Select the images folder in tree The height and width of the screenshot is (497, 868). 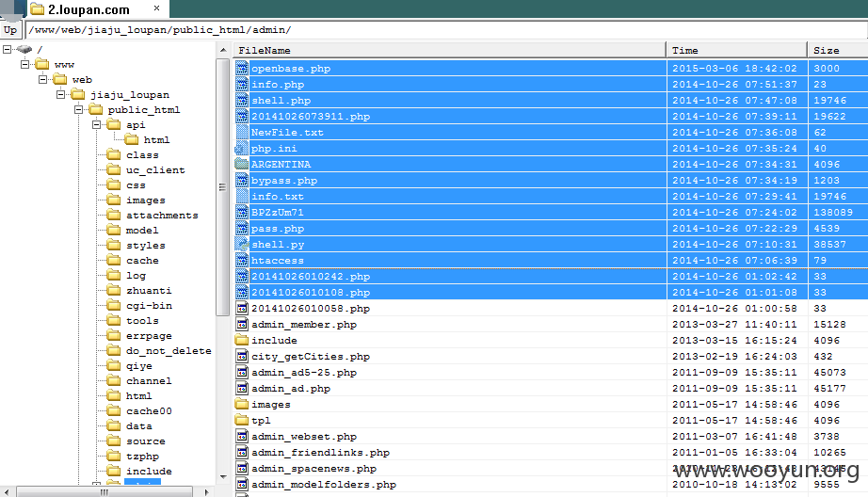coord(146,200)
